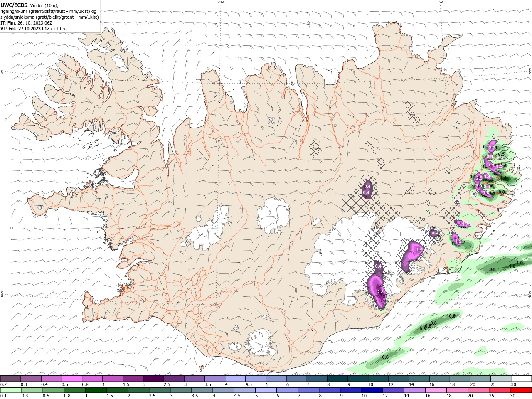The image size is (532, 399).
Task: Click the darkest purple swatch labeled 2
Action: [153, 379]
